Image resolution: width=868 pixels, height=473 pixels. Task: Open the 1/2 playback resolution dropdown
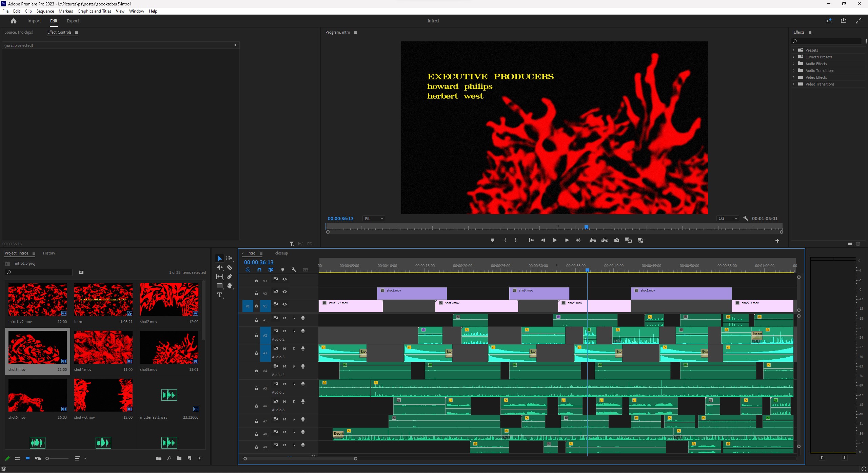[x=728, y=218]
